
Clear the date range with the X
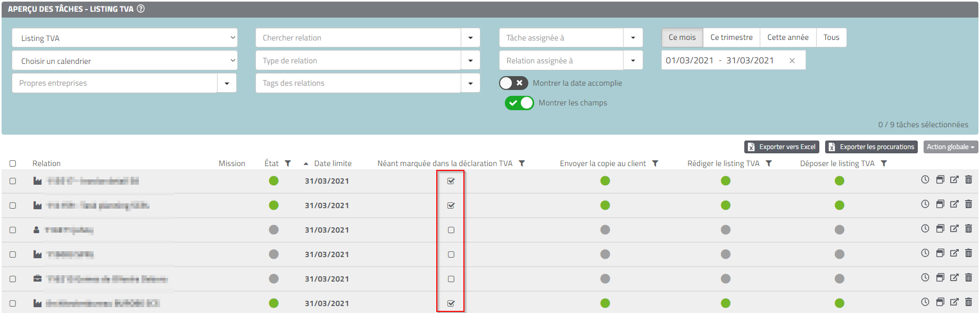[x=792, y=61]
